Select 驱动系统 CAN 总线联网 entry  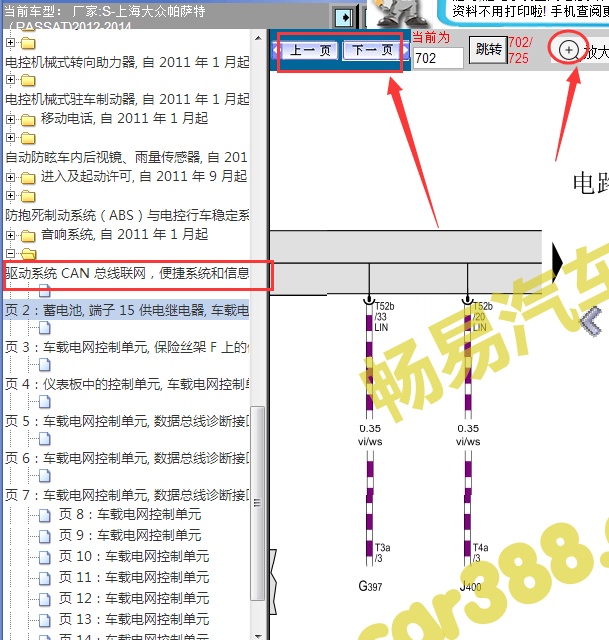coord(127,273)
